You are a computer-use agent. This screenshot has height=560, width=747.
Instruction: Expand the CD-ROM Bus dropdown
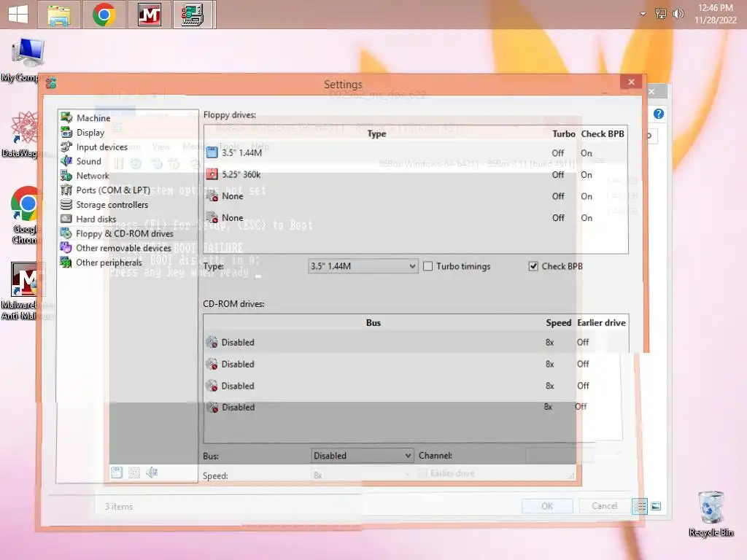(362, 456)
